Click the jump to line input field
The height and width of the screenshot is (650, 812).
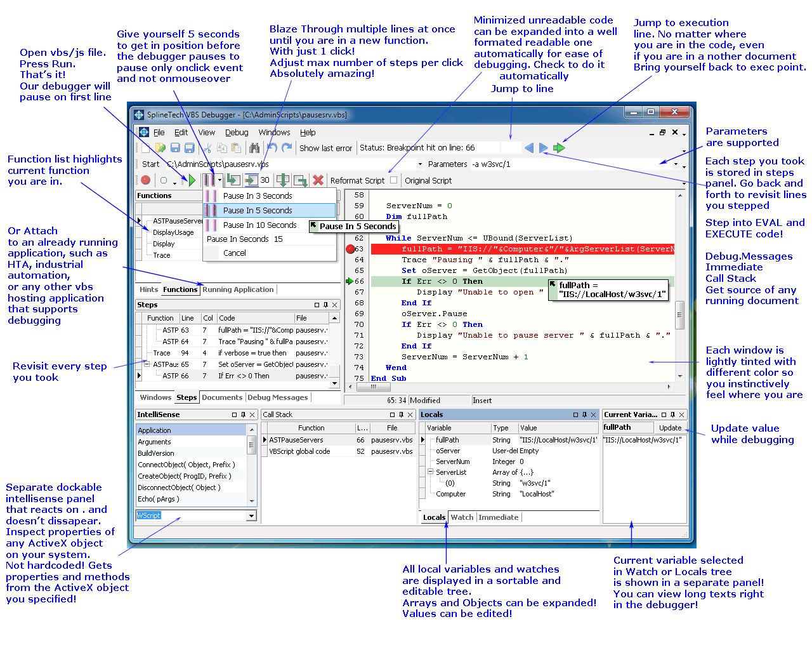[510, 148]
